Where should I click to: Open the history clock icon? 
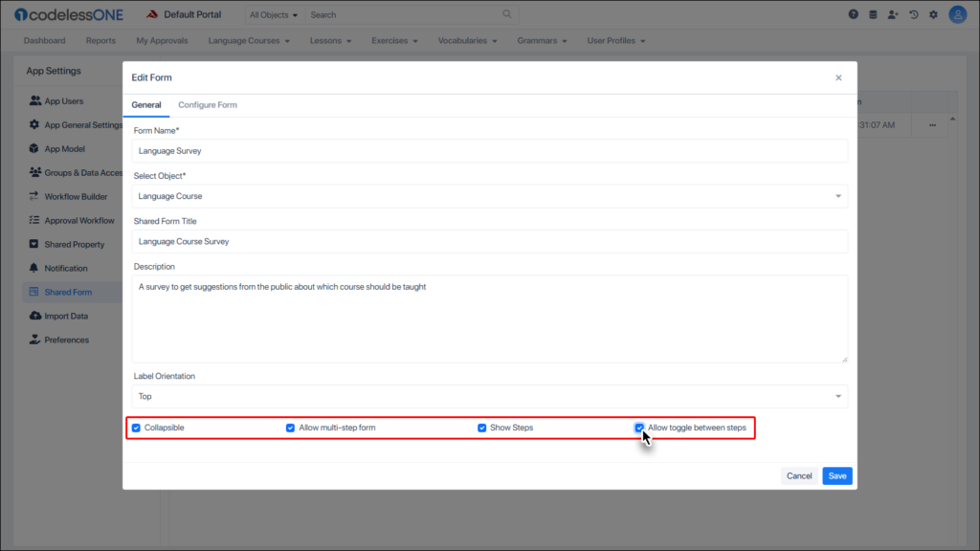(x=914, y=14)
